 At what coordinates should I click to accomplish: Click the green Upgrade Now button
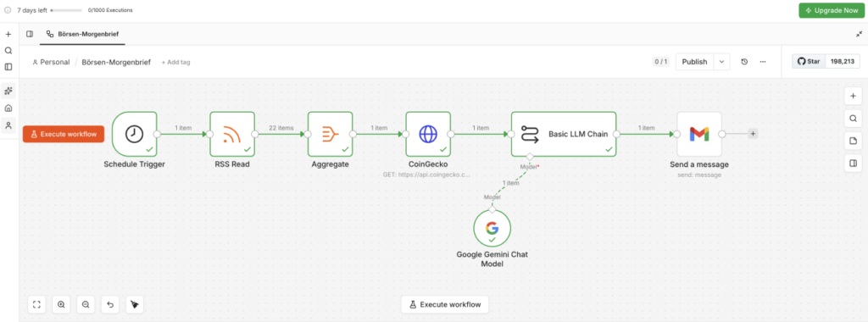(832, 10)
